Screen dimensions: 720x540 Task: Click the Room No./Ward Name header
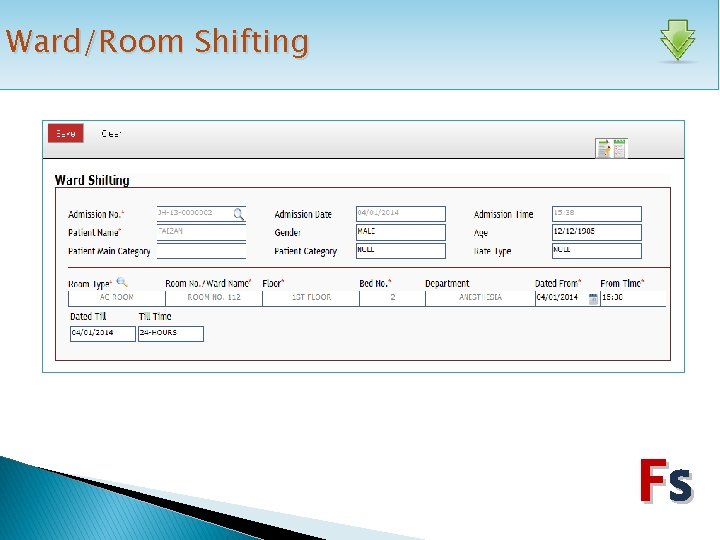coord(208,284)
